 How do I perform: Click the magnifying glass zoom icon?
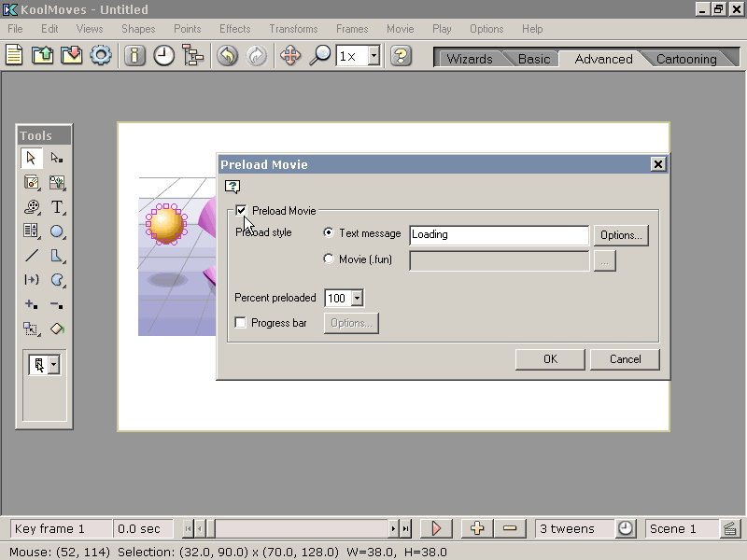319,56
